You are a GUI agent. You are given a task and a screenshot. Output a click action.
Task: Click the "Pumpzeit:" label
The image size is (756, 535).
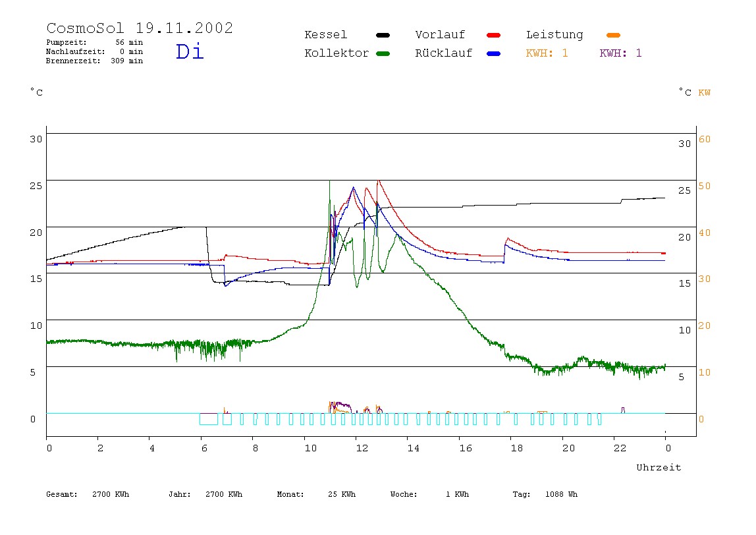point(67,42)
